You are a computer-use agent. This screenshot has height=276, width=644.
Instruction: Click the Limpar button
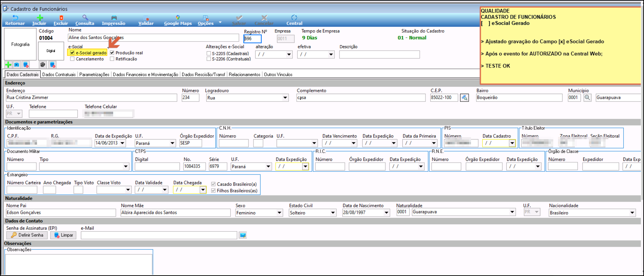click(x=63, y=235)
